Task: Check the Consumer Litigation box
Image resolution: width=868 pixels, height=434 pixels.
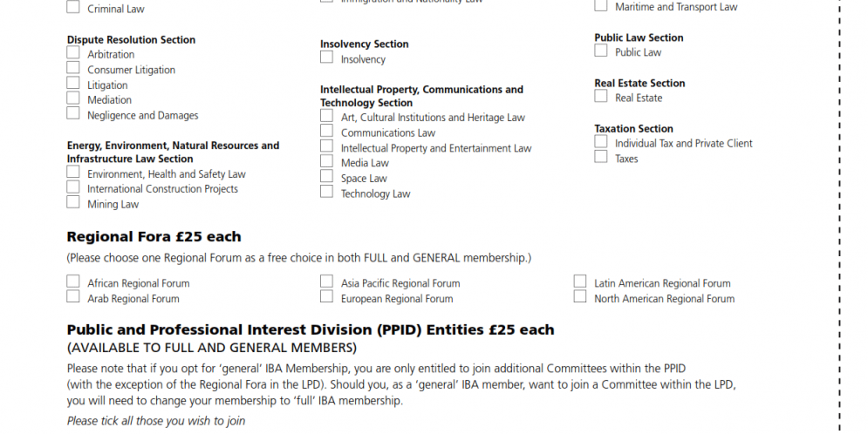Action: 73,69
